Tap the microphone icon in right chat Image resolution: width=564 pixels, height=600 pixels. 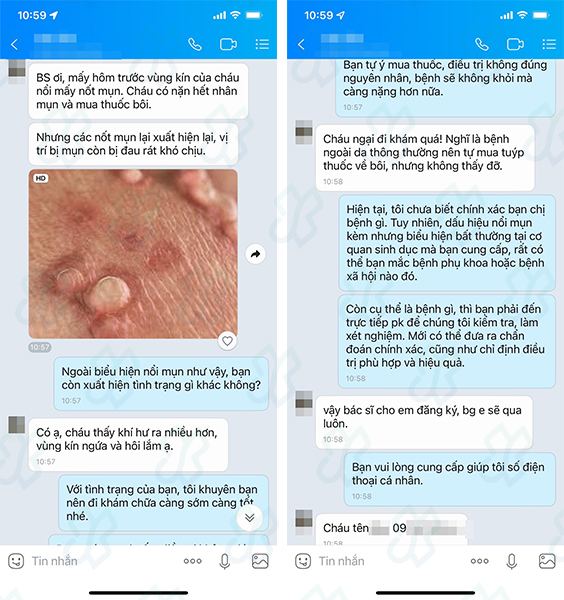pyautogui.click(x=512, y=561)
